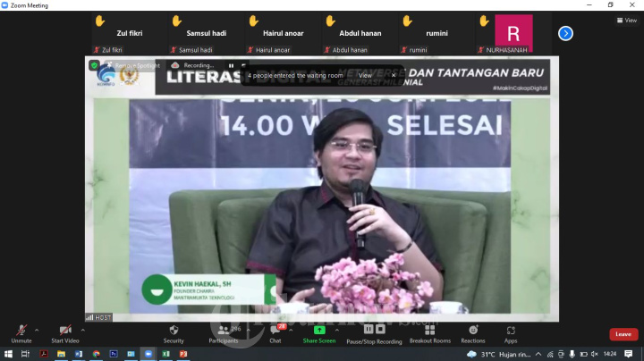Click the red Leave button
The image size is (644, 361).
tap(623, 334)
